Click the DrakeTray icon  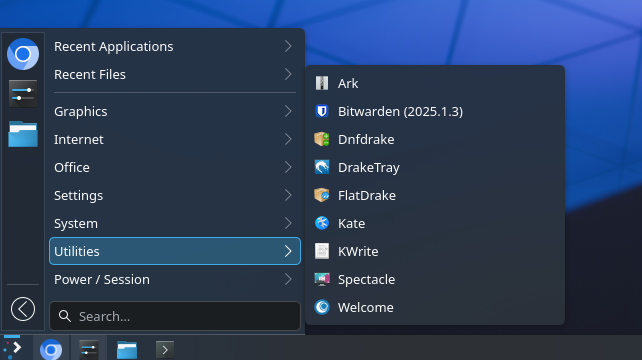coord(322,167)
